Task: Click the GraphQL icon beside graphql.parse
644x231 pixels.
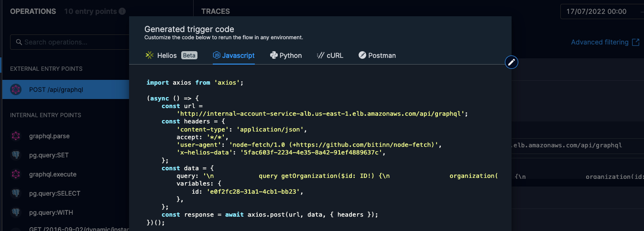Action: 16,136
